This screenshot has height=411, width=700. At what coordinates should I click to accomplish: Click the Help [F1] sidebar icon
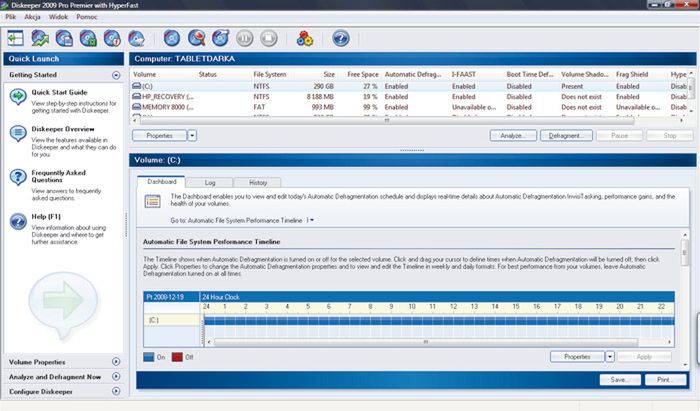click(x=20, y=220)
